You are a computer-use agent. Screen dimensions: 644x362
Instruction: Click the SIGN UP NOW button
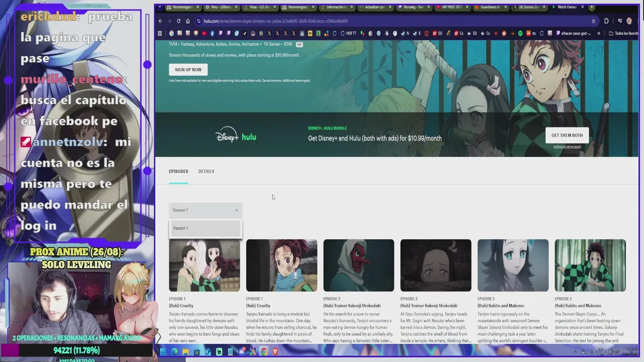click(188, 69)
